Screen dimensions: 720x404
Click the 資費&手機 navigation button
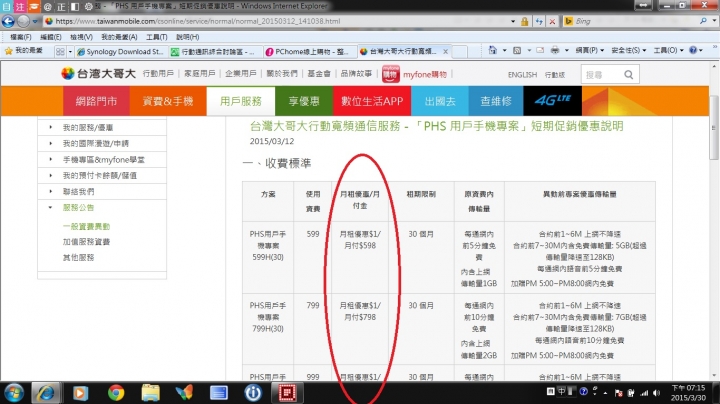pos(168,101)
